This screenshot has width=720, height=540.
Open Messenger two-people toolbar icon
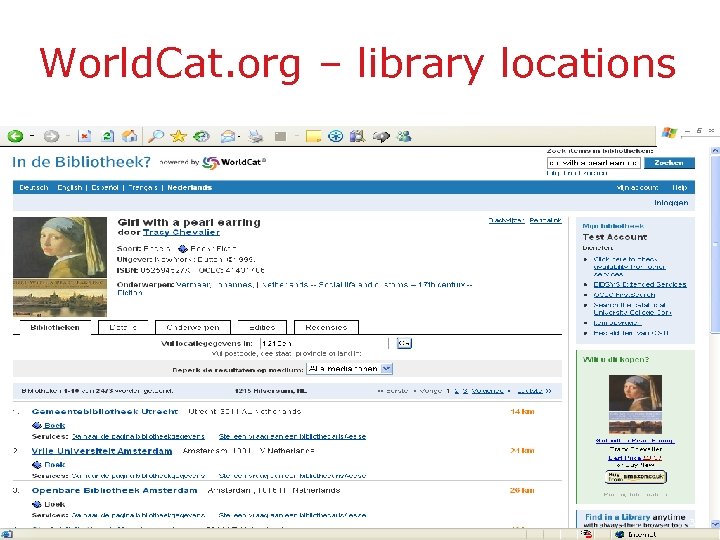(x=404, y=136)
